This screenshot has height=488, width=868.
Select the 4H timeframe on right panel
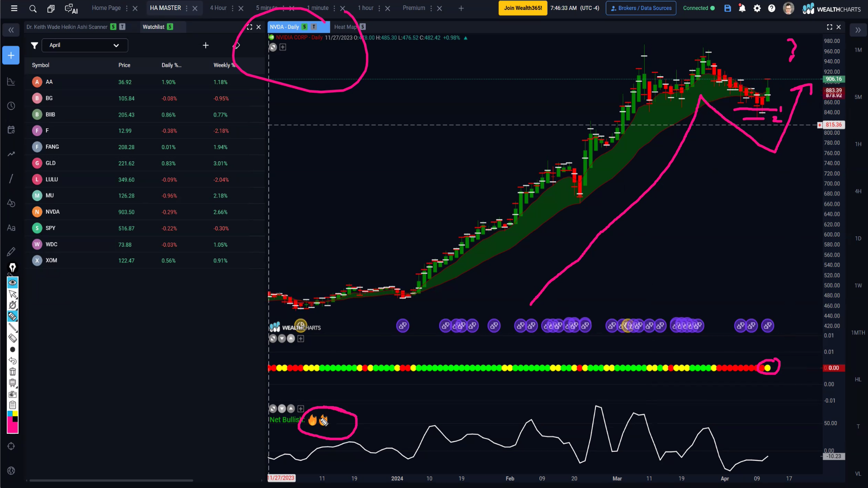pos(858,192)
